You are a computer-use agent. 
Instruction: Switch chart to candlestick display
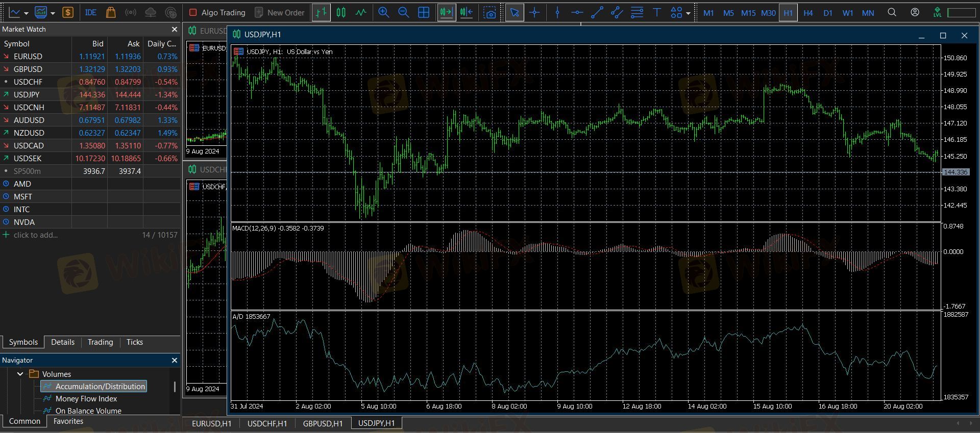pyautogui.click(x=341, y=13)
